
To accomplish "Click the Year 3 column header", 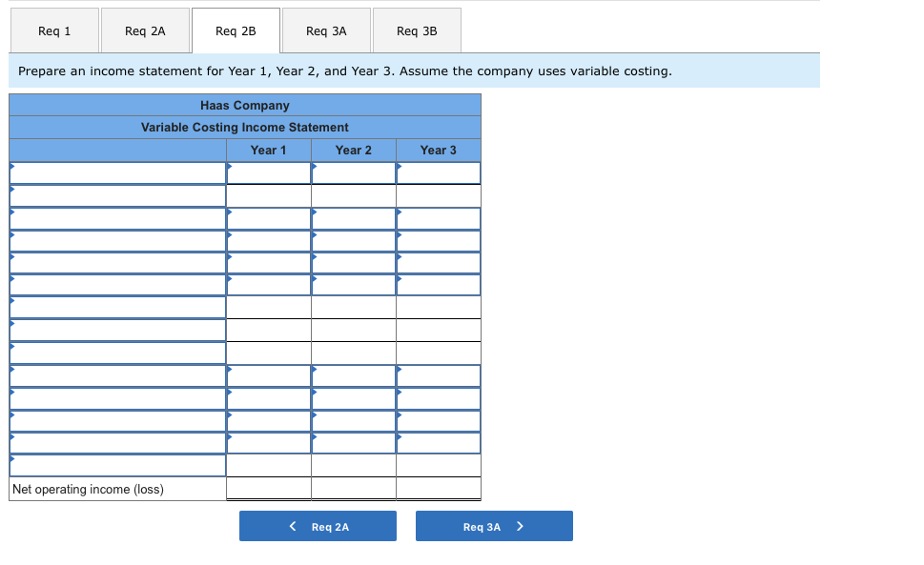I will point(439,151).
